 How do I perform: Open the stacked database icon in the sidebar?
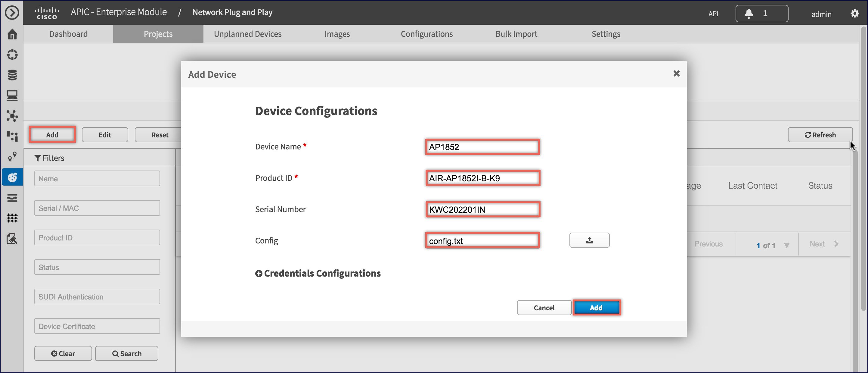12,75
